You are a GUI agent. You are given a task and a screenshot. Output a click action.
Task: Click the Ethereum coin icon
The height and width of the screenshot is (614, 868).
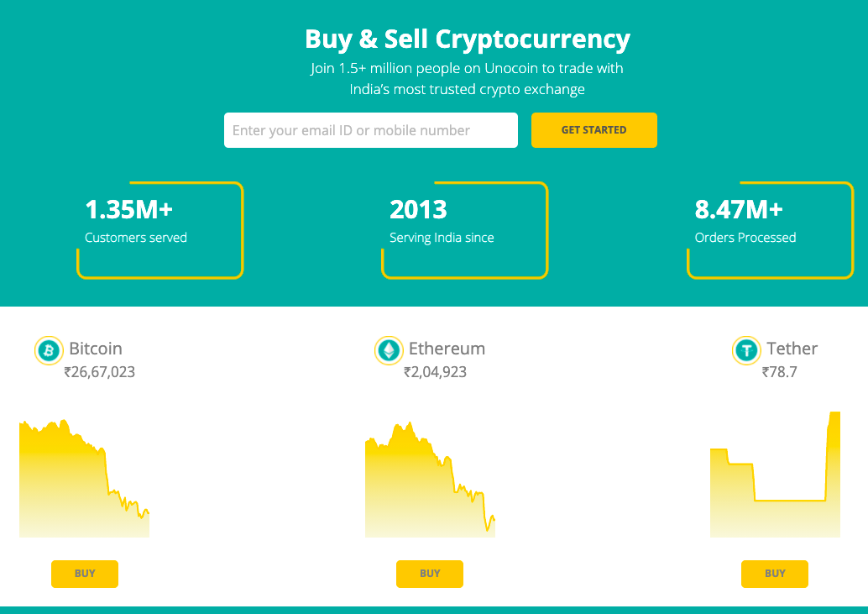pyautogui.click(x=389, y=350)
